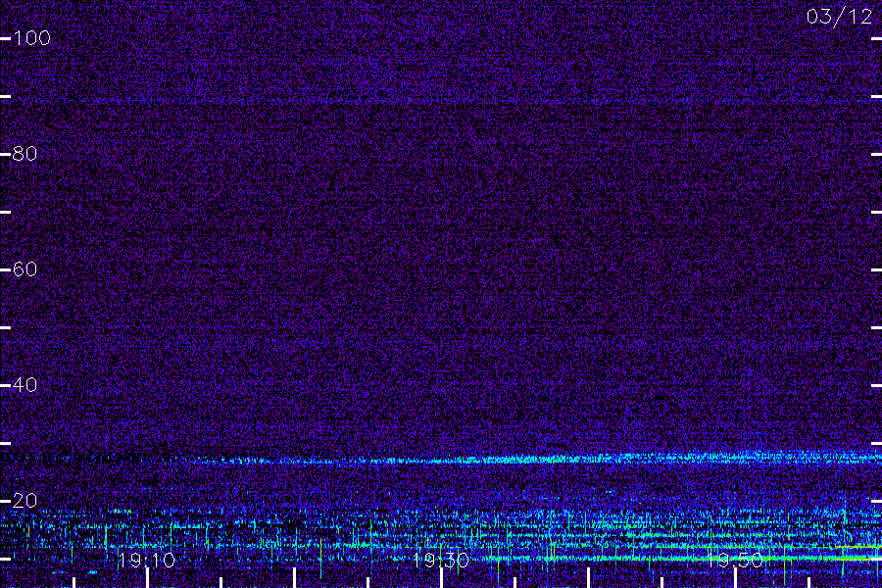Click the 80 frequency axis label
The image size is (882, 588).
pos(24,154)
